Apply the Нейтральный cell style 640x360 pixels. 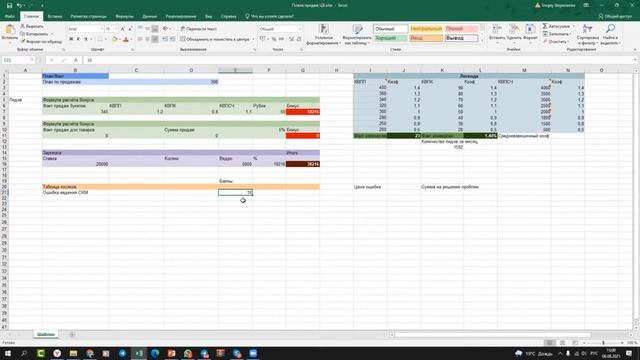(x=426, y=29)
